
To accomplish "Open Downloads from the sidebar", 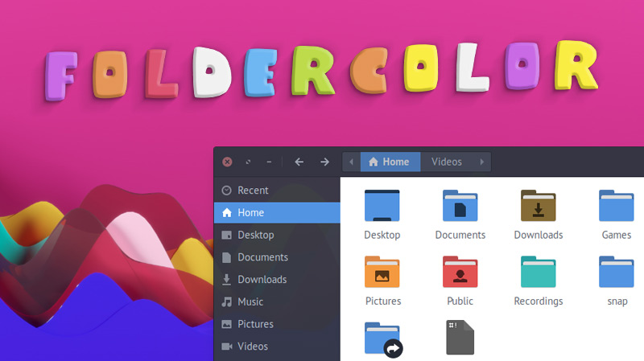I will point(262,280).
